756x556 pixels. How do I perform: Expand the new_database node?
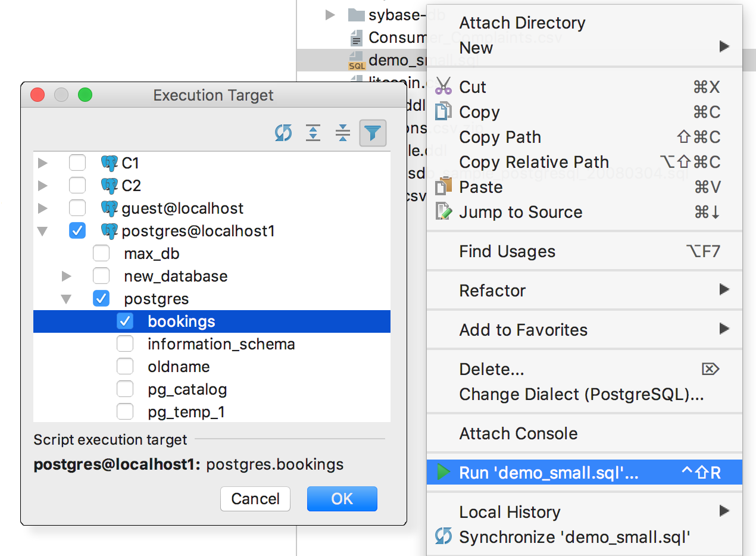click(x=66, y=276)
